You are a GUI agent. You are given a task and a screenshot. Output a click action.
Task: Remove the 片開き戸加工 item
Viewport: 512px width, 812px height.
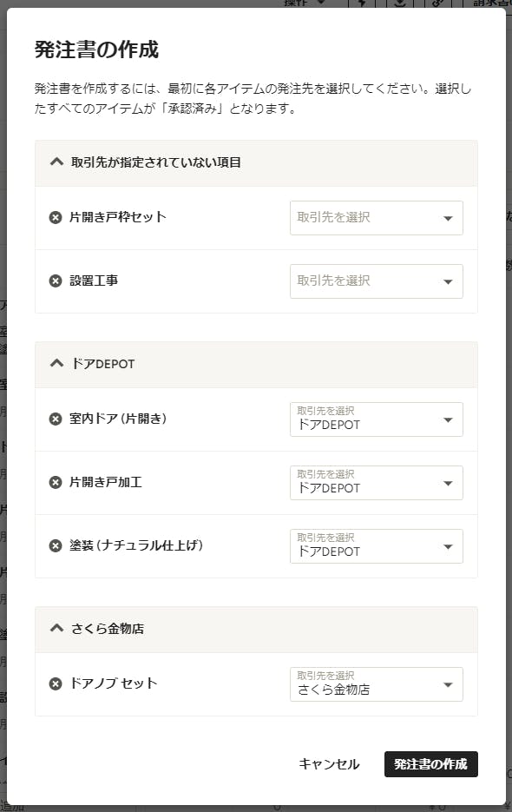(x=56, y=482)
